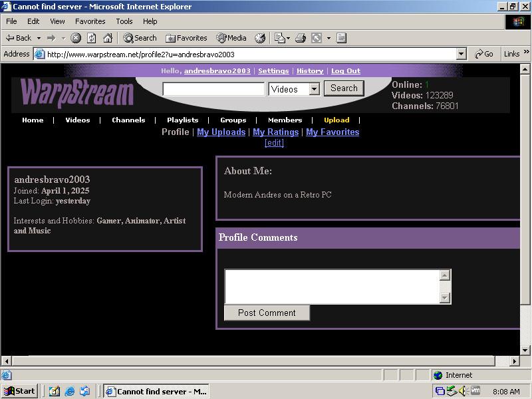532x399 pixels.
Task: Click the Edit page toolbar icon
Action: coord(317,38)
